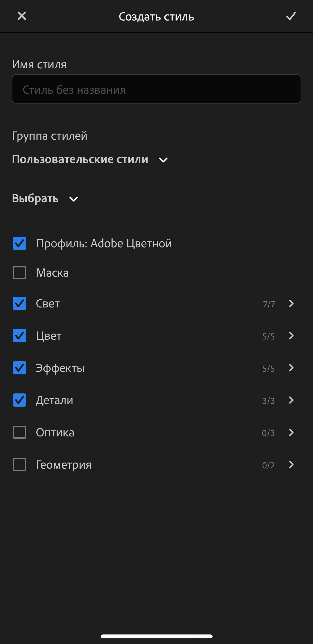Expand the Оптика settings list

pos(291,433)
